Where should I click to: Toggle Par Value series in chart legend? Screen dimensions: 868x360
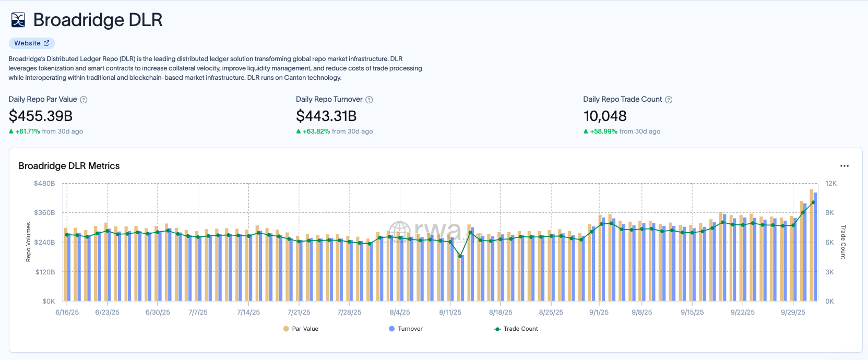pyautogui.click(x=301, y=329)
